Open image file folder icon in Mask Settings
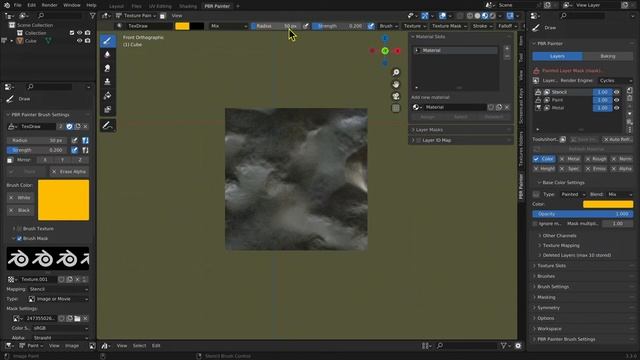This screenshot has width=640, height=360. coord(77,318)
